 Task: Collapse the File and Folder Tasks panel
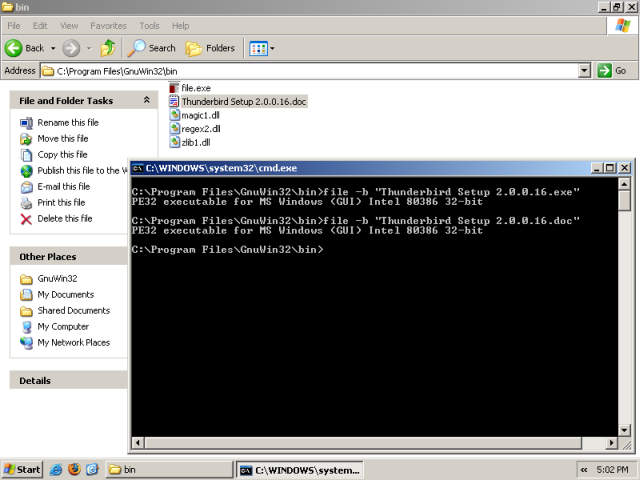[x=147, y=100]
